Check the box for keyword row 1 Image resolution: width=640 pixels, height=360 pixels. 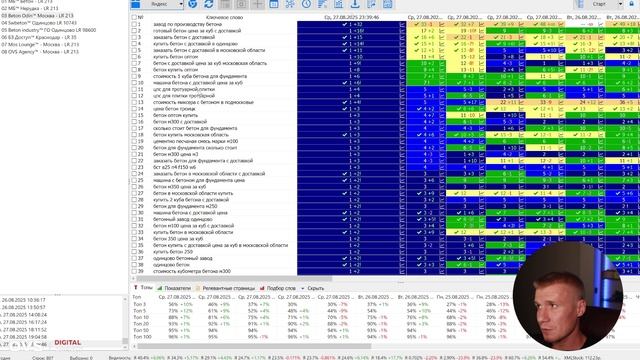coord(134,24)
